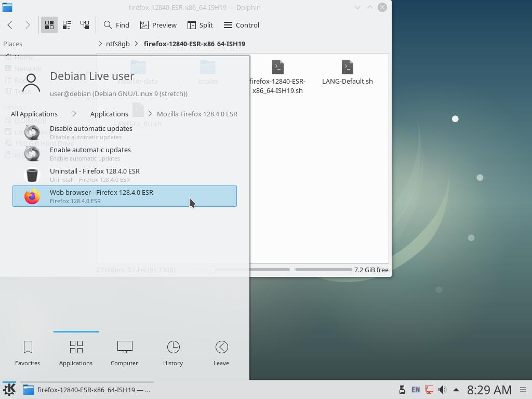Image resolution: width=532 pixels, height=399 pixels.
Task: Open the removable device notifier tray icon
Action: tap(402, 390)
